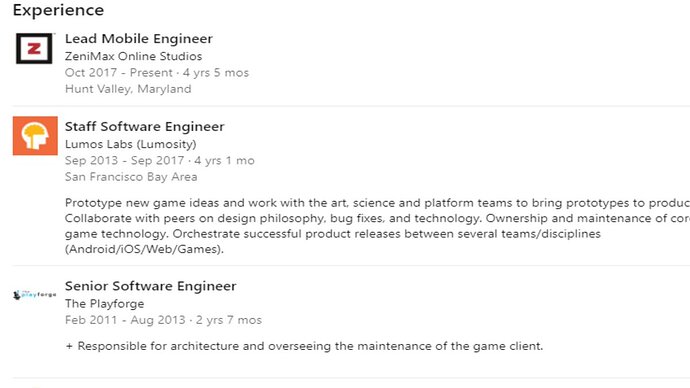Click Sep 2013 - Sep 2017 date range
This screenshot has height=388, width=690.
125,161
